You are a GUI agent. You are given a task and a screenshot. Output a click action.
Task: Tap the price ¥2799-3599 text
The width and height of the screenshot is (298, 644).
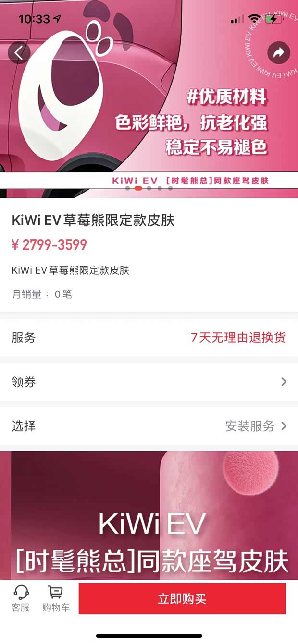[x=49, y=245]
